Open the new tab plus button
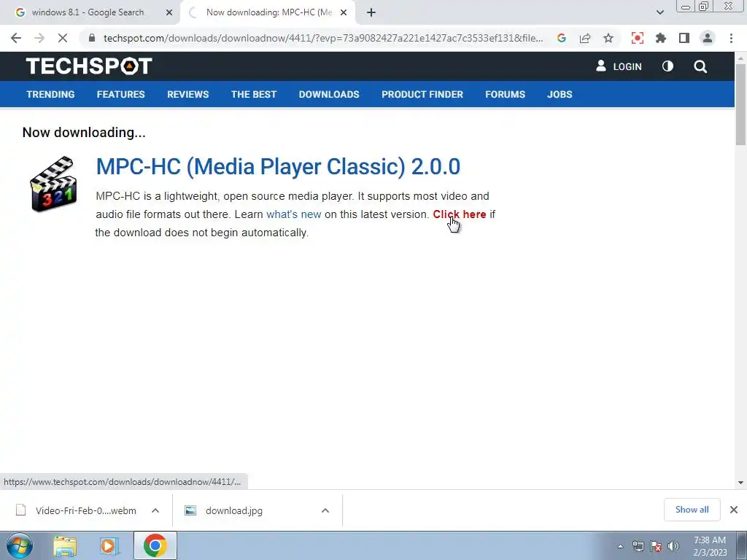Viewport: 747px width, 560px height. (x=371, y=12)
